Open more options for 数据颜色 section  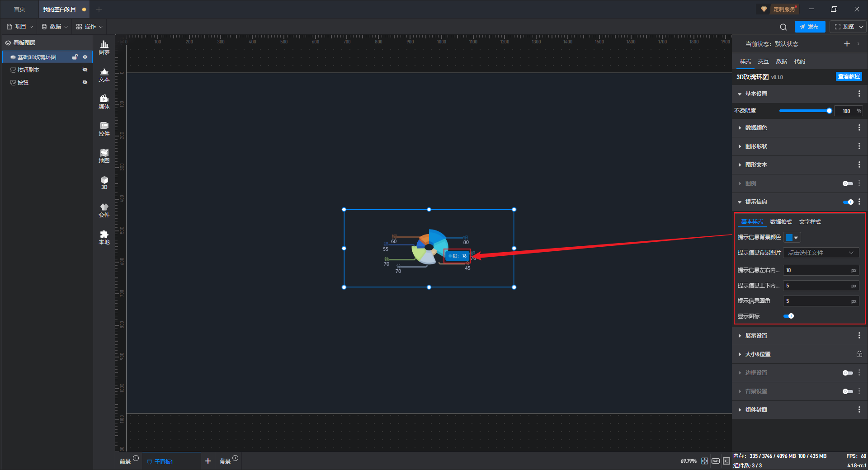pos(859,128)
